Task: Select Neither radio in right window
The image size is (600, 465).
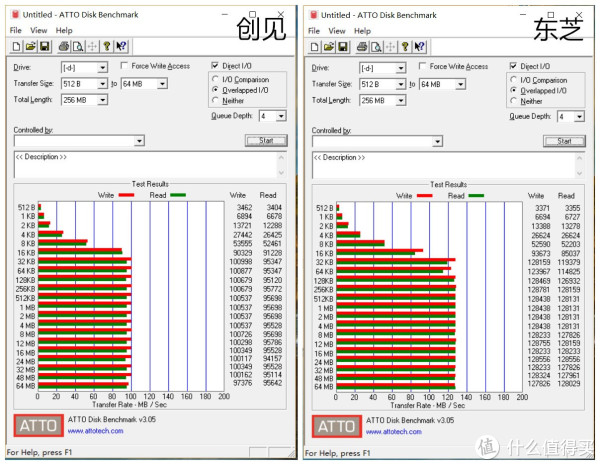Action: tap(514, 101)
